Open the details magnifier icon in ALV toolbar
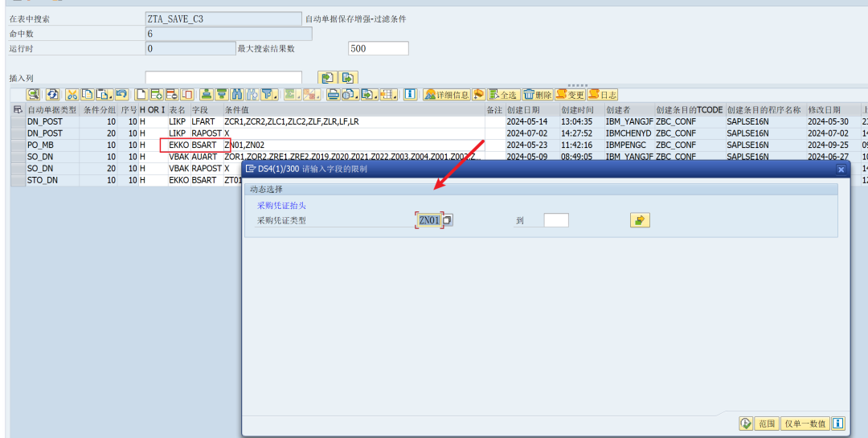The height and width of the screenshot is (438, 868). click(x=33, y=95)
